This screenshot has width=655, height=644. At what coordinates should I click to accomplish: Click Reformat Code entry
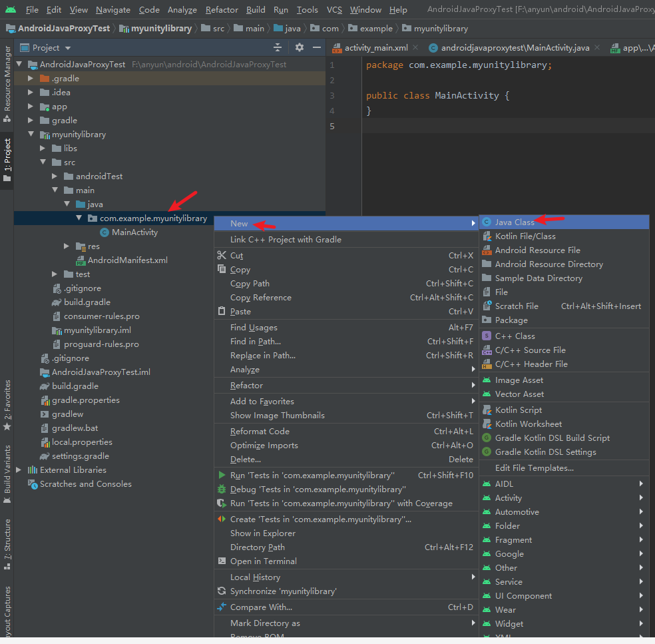pos(346,432)
